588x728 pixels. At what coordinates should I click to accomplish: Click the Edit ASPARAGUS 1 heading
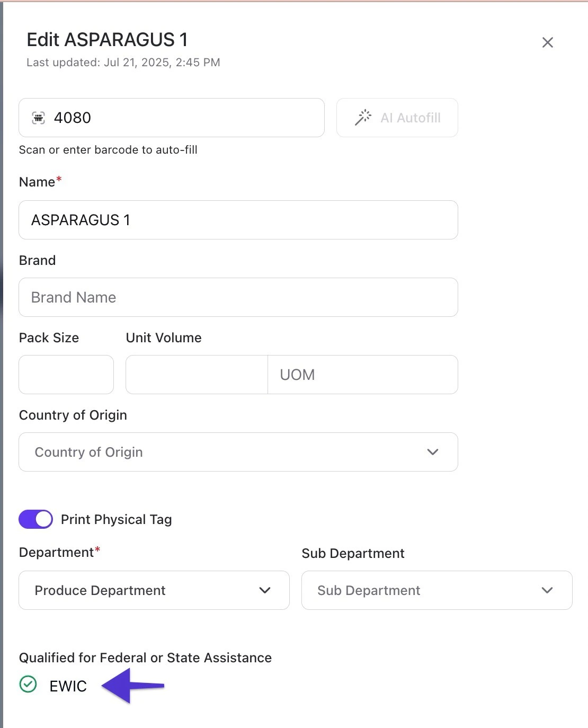point(108,40)
